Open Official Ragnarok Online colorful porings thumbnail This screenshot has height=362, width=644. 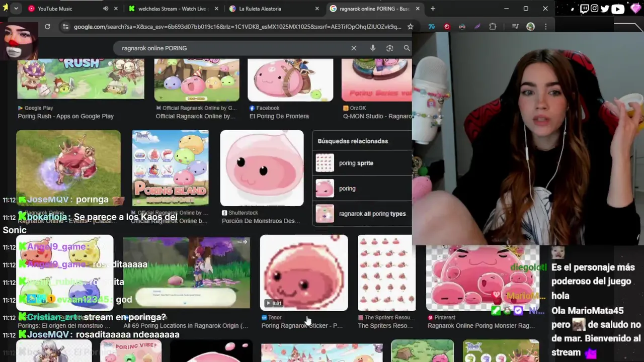pyautogui.click(x=197, y=80)
